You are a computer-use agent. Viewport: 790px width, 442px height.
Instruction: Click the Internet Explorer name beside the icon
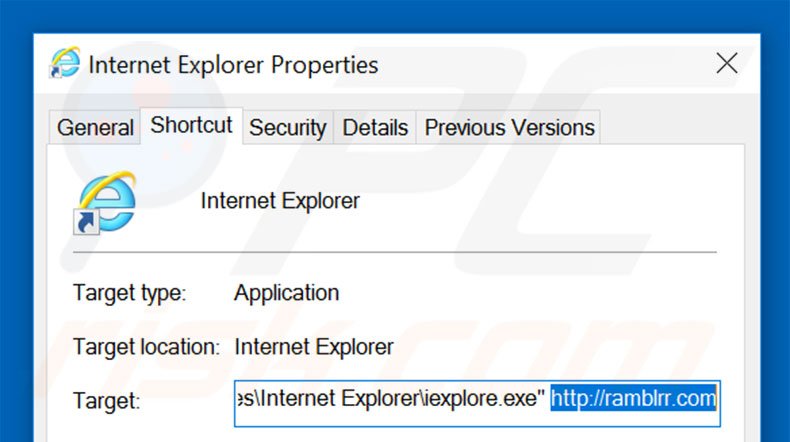(x=280, y=201)
